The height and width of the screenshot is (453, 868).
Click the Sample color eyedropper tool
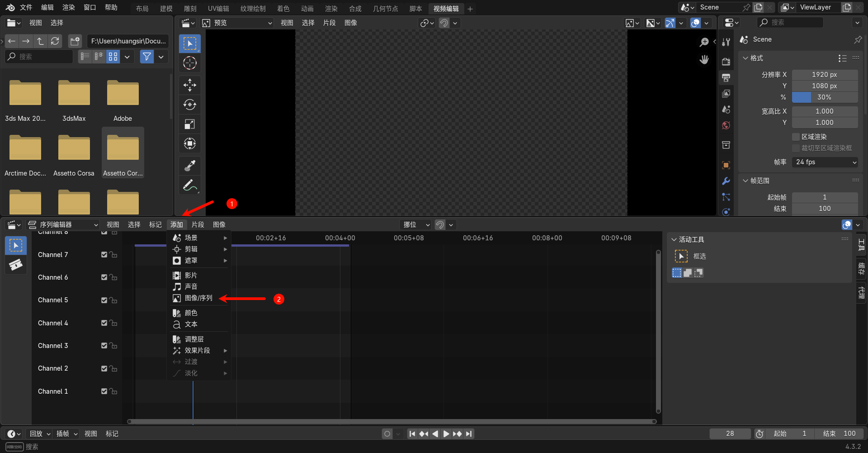(190, 166)
